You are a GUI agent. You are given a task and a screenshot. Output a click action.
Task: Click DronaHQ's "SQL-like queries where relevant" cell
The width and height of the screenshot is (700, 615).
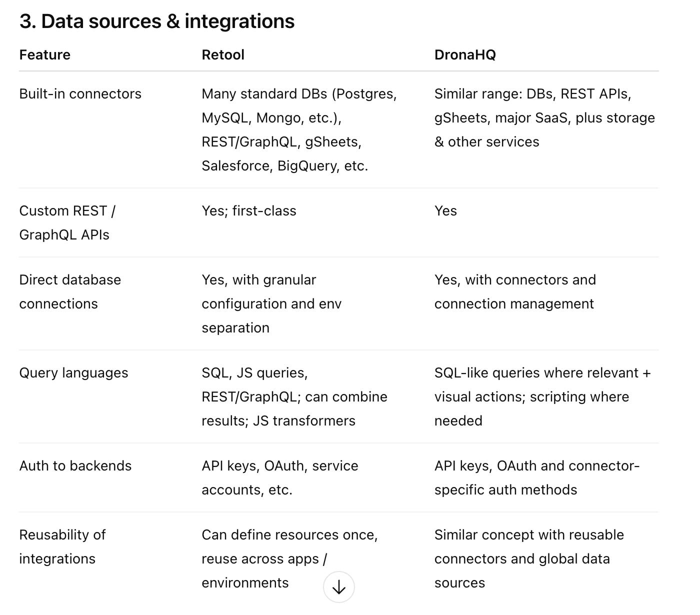(542, 396)
